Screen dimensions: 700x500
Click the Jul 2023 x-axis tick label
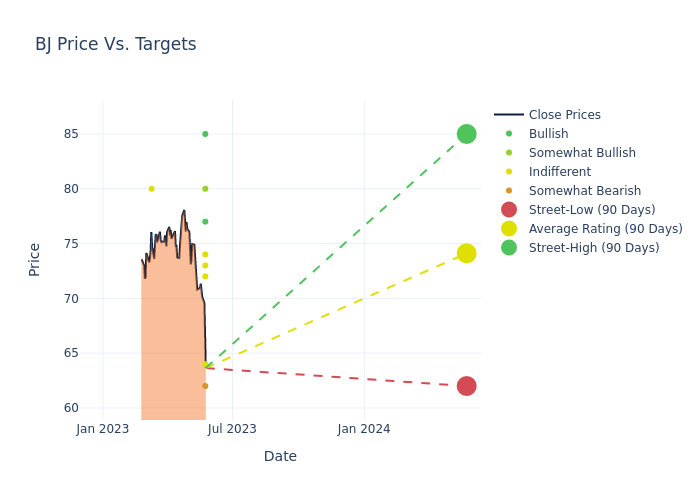pyautogui.click(x=232, y=429)
